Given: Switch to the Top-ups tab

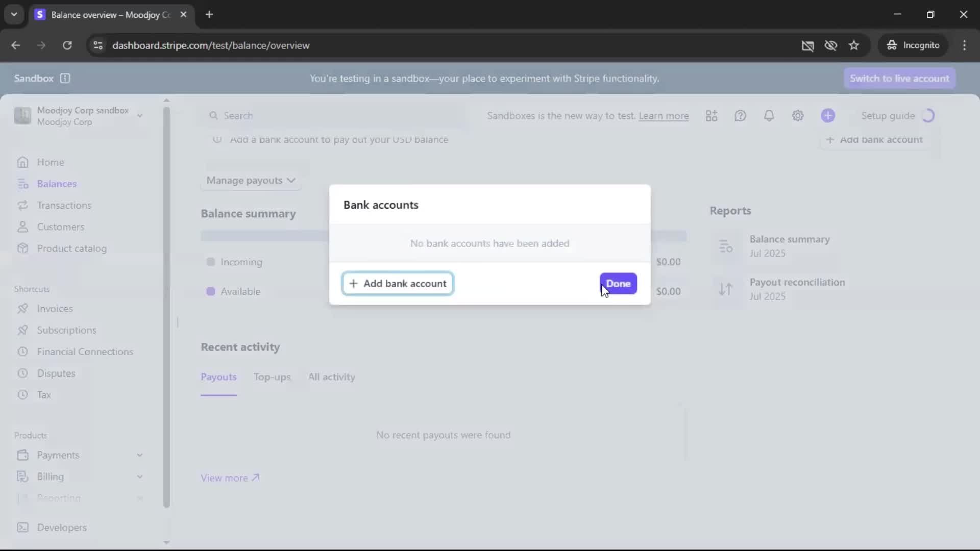Looking at the screenshot, I should click(x=272, y=377).
